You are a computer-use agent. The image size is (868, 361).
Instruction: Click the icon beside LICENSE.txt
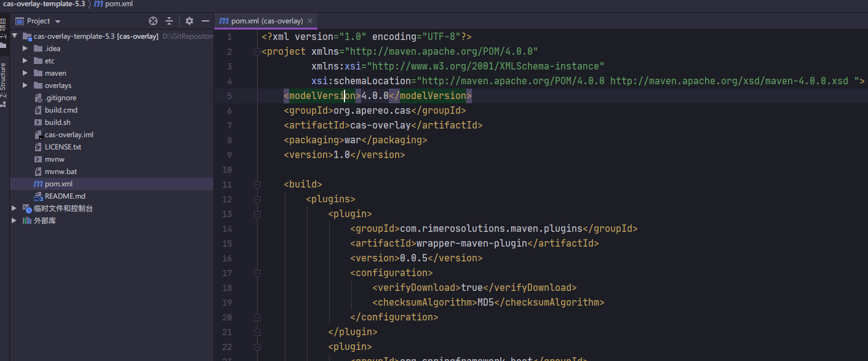coord(38,147)
